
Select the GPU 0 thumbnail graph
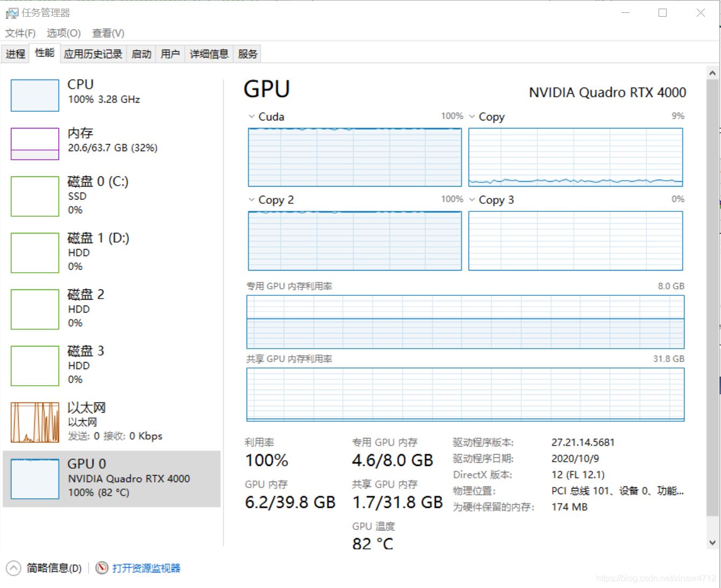[35, 479]
